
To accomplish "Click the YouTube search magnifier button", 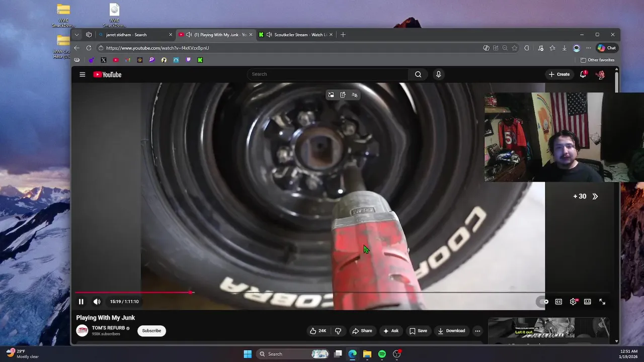I will point(418,74).
